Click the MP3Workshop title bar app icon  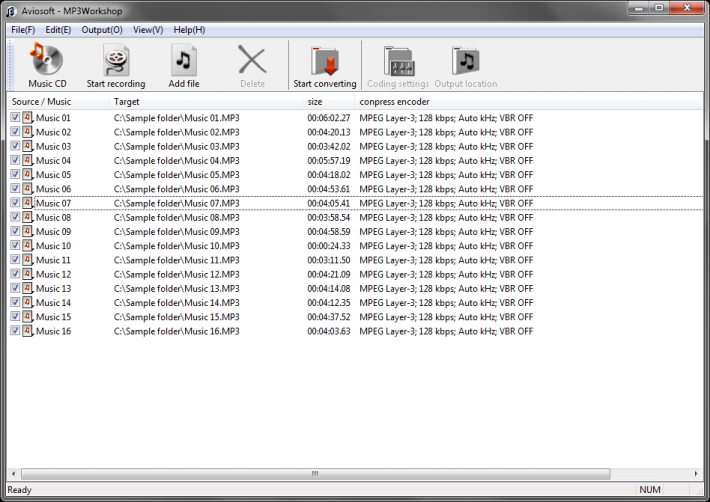pyautogui.click(x=11, y=11)
